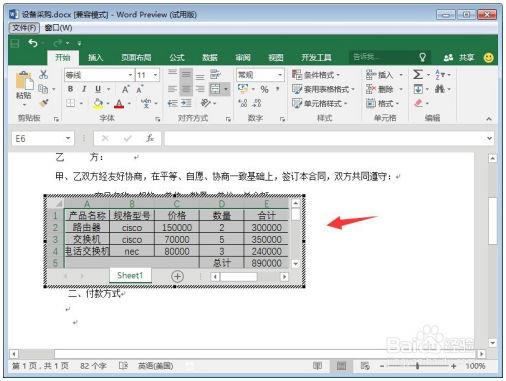Click the AutoSum sigma icon
506x381 pixels.
[418, 74]
